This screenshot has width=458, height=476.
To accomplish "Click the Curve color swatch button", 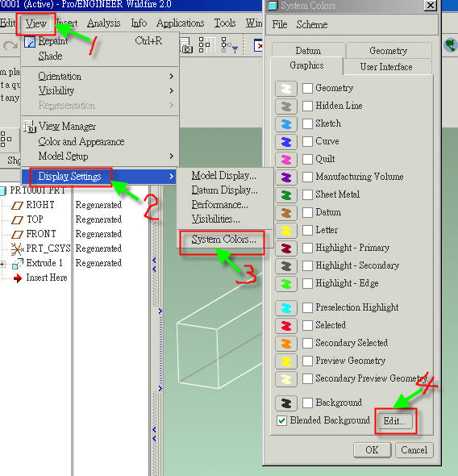I will (286, 142).
